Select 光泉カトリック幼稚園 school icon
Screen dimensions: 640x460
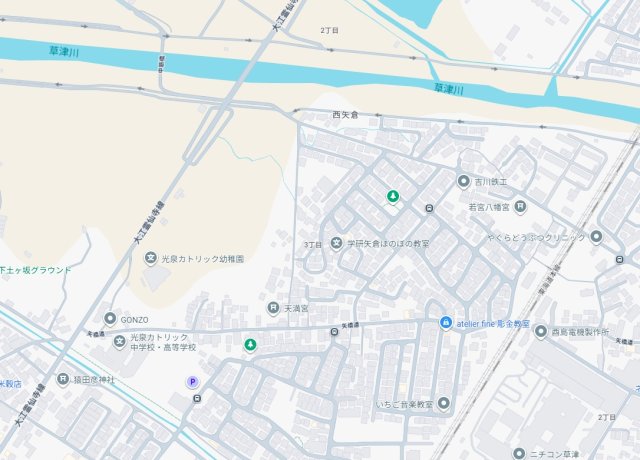(151, 258)
